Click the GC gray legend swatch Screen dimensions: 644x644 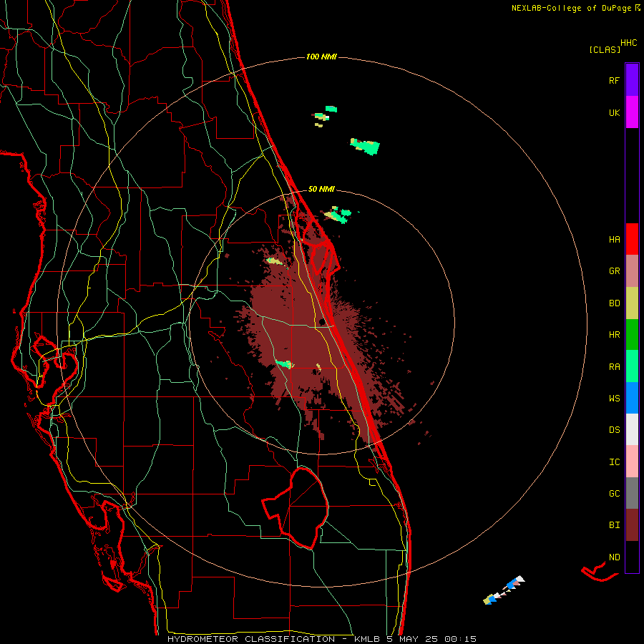click(632, 493)
